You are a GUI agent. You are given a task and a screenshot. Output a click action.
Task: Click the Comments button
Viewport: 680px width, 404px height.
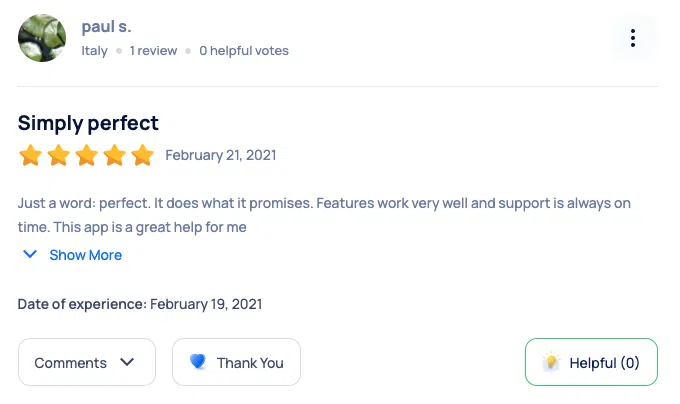[x=71, y=363]
